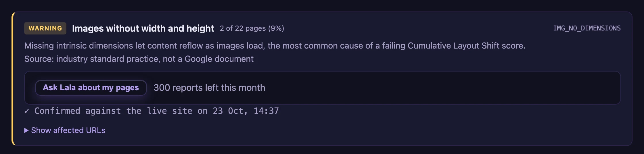Click empty area inside the Ask Lala panel

[x=443, y=88]
